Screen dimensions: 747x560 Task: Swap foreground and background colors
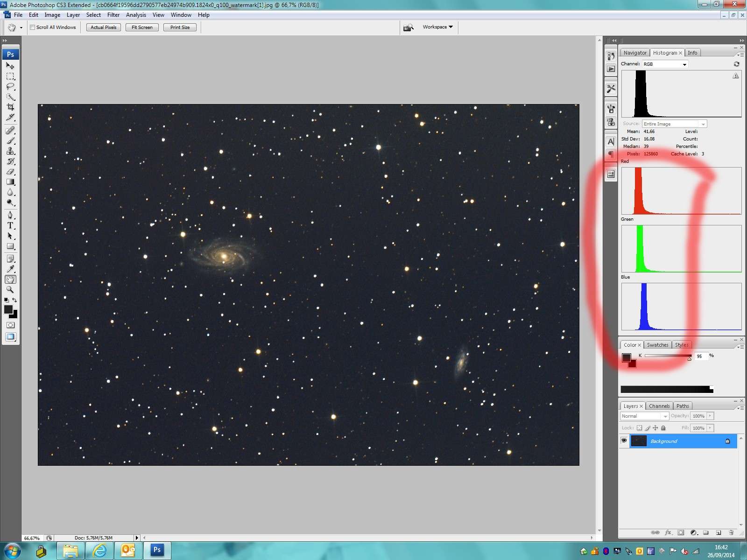14,300
